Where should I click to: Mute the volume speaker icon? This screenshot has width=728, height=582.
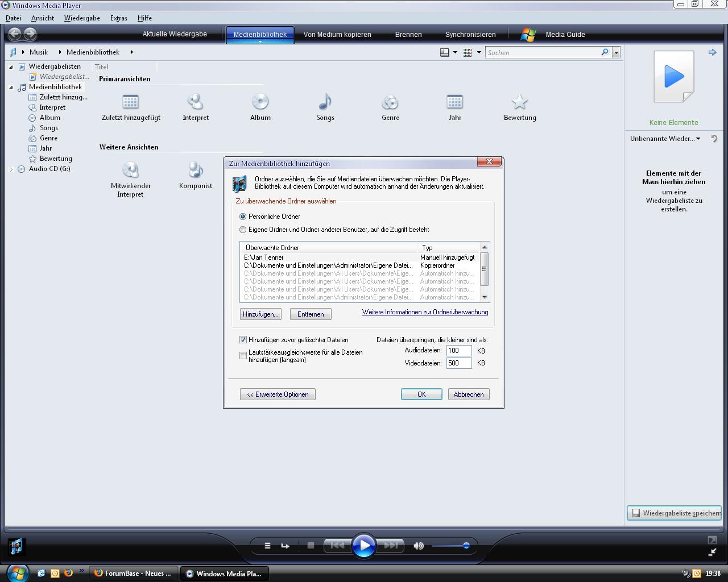(x=419, y=546)
